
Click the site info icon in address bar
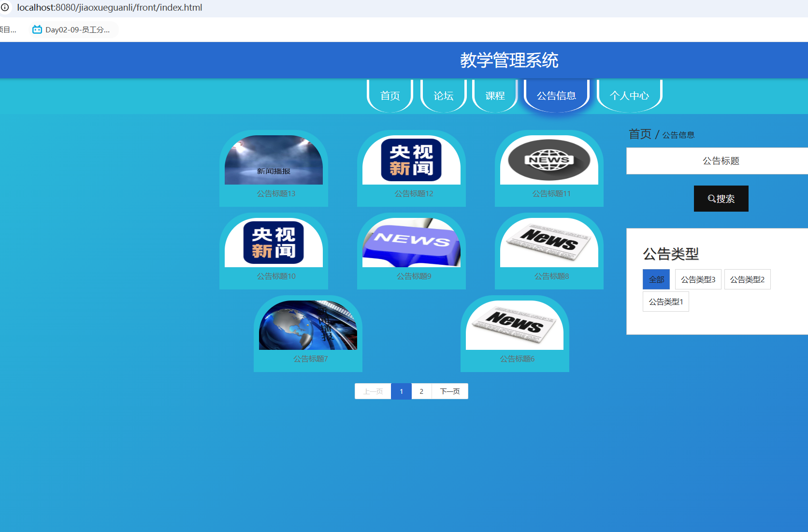(x=5, y=7)
